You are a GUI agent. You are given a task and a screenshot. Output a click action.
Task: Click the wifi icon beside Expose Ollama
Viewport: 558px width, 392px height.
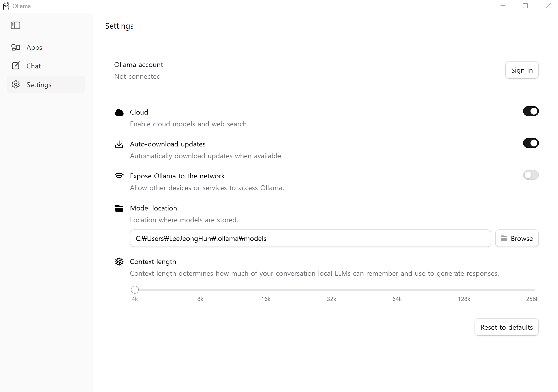coord(119,176)
